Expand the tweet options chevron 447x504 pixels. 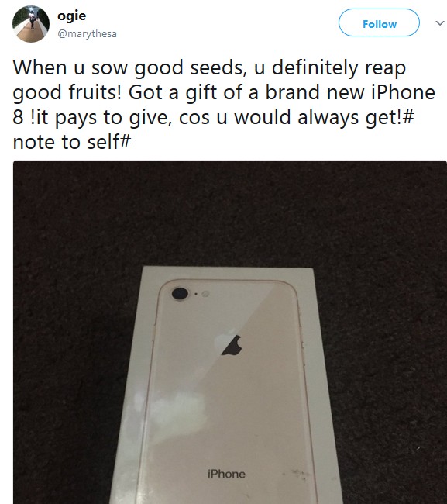click(x=439, y=23)
